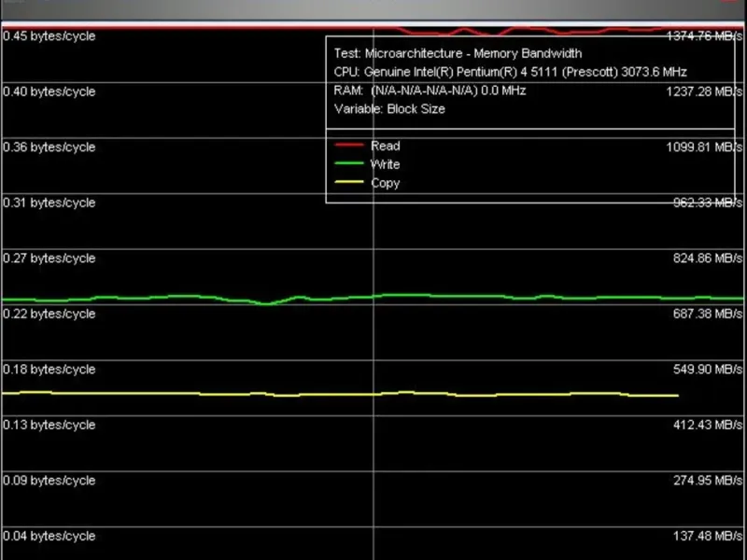Click the 0.40 bytes/cycle axis label
This screenshot has width=747, height=560.
tap(49, 91)
